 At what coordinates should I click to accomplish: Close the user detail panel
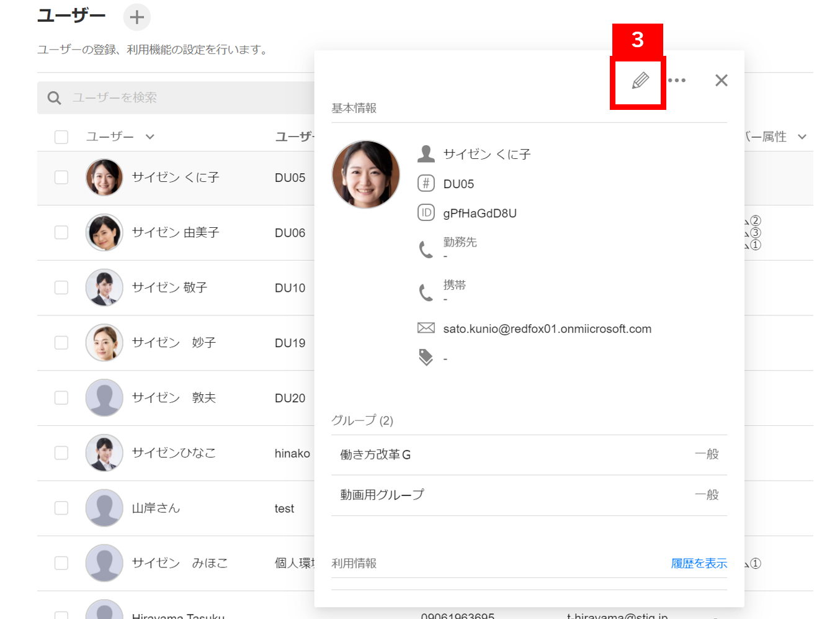[x=721, y=80]
